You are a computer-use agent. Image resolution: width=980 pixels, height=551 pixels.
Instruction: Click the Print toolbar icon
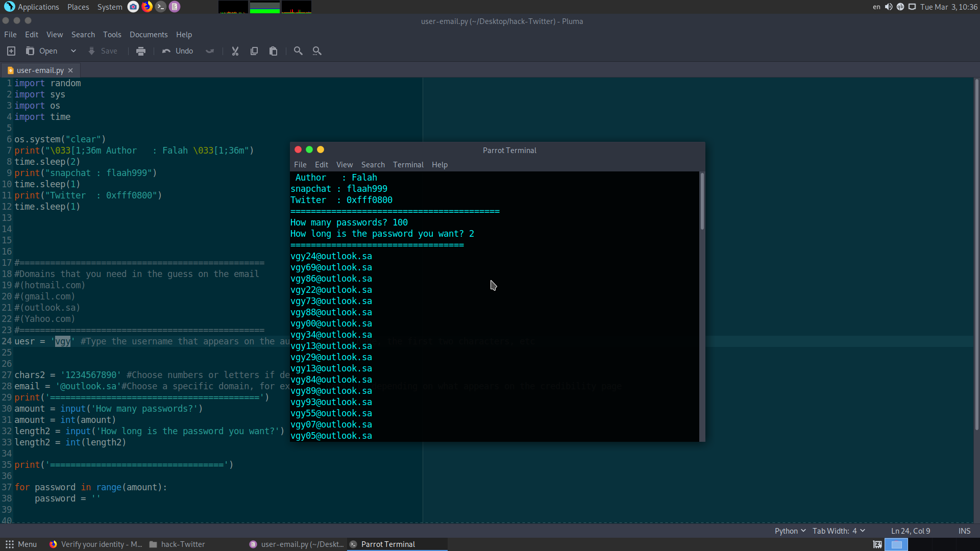pyautogui.click(x=141, y=51)
